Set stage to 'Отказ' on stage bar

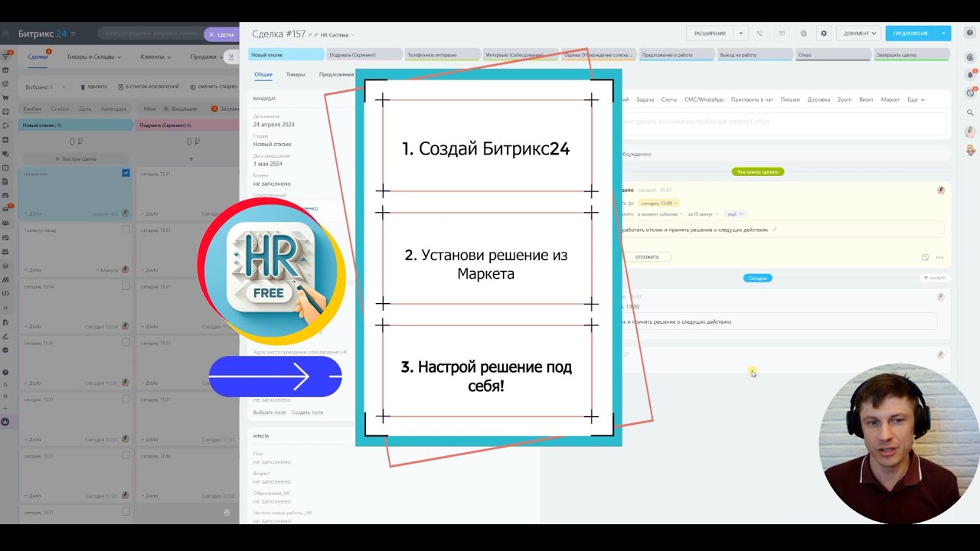point(832,55)
